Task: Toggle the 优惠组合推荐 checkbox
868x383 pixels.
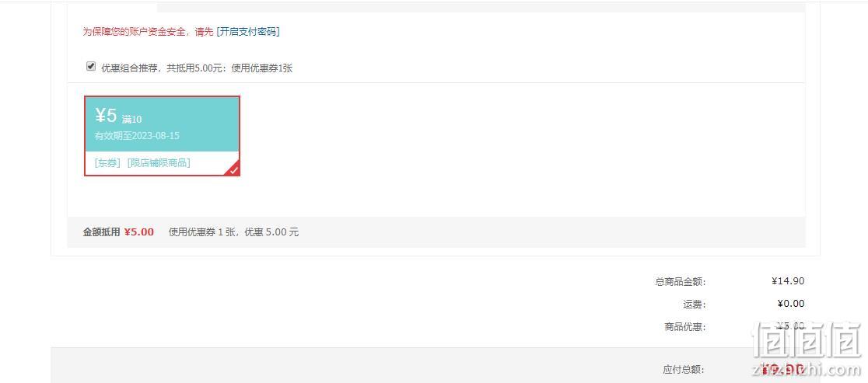Action: point(91,66)
